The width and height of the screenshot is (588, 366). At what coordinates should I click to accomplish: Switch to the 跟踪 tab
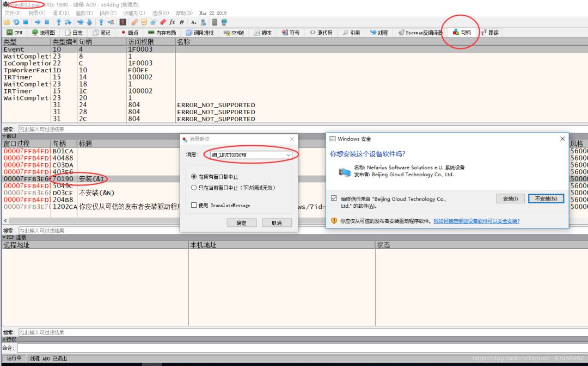click(x=490, y=33)
